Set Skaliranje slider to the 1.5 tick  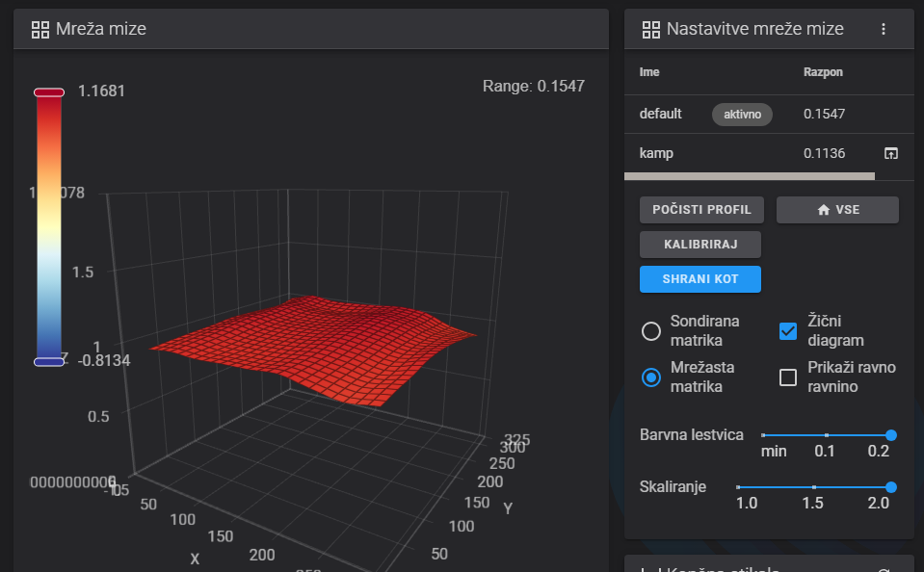coord(814,487)
